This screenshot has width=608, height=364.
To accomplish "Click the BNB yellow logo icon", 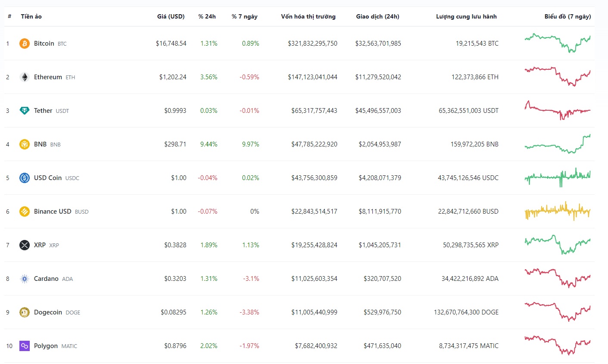I will click(25, 144).
